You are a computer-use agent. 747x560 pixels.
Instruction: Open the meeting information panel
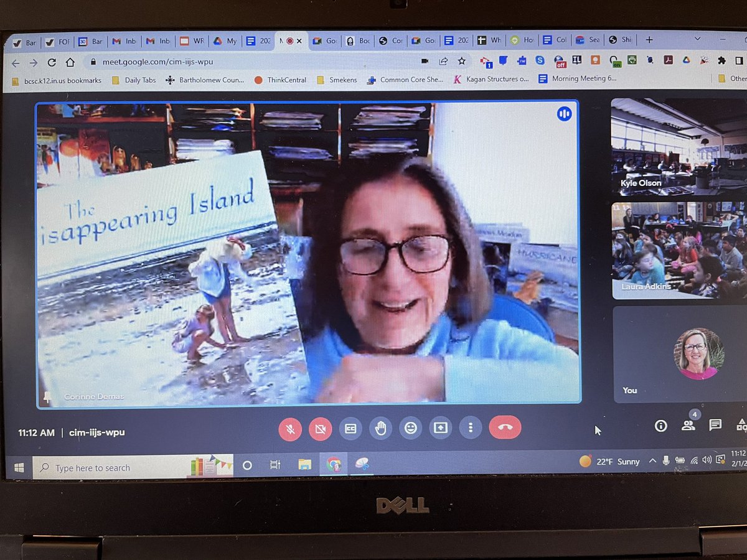tap(660, 426)
